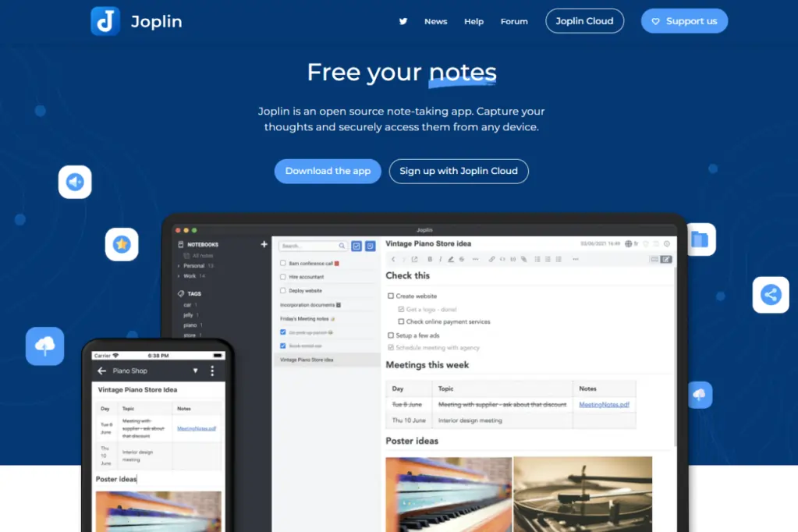Attach a file with the paperclip icon

pyautogui.click(x=524, y=259)
